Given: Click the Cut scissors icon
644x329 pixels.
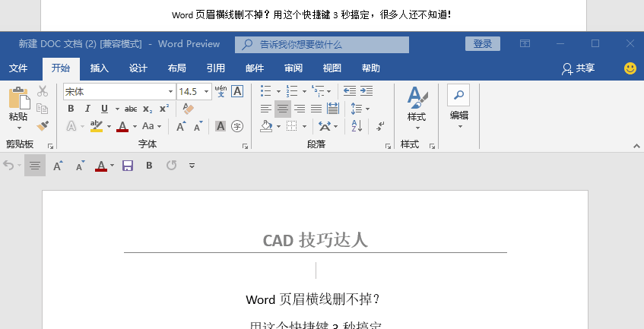Looking at the screenshot, I should pos(43,91).
